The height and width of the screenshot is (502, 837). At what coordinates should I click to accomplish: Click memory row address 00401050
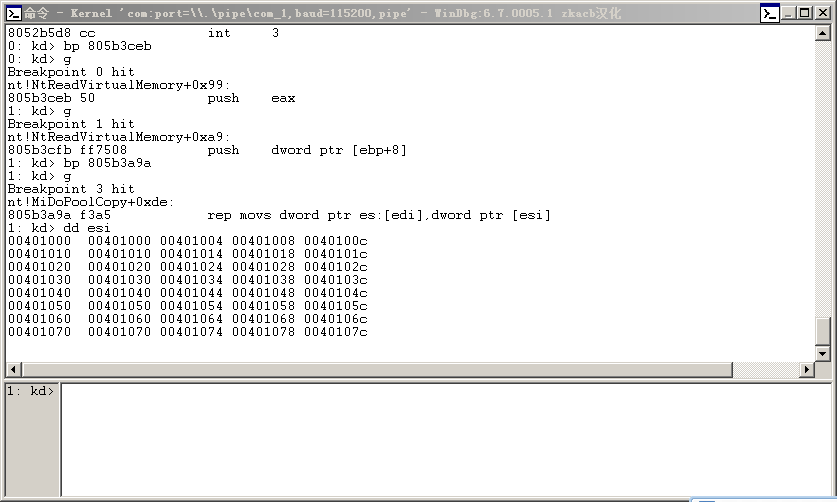(40, 306)
